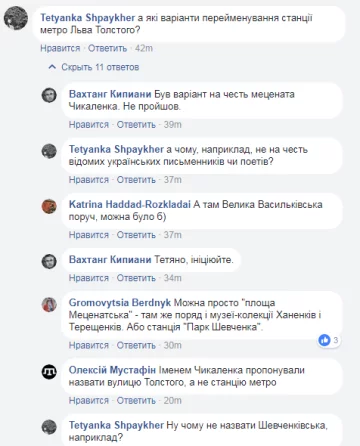Screen dimensions: 360x446
Task: Collapse replies via 'Скрыть 11 ответов'
Action: (100, 67)
